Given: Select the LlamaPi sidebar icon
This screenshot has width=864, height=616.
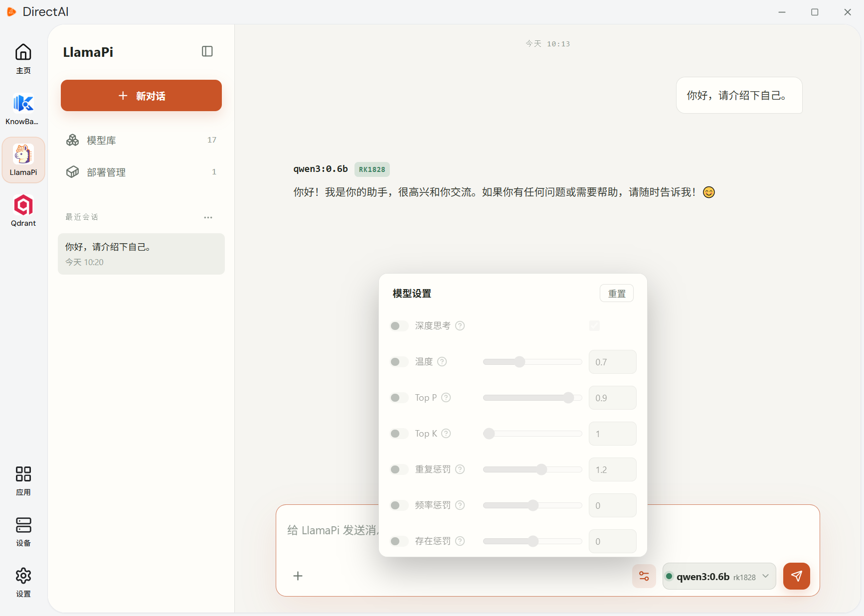Looking at the screenshot, I should click(x=23, y=160).
